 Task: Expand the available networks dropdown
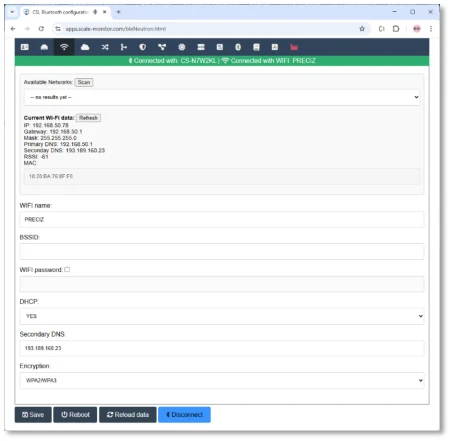click(x=222, y=97)
